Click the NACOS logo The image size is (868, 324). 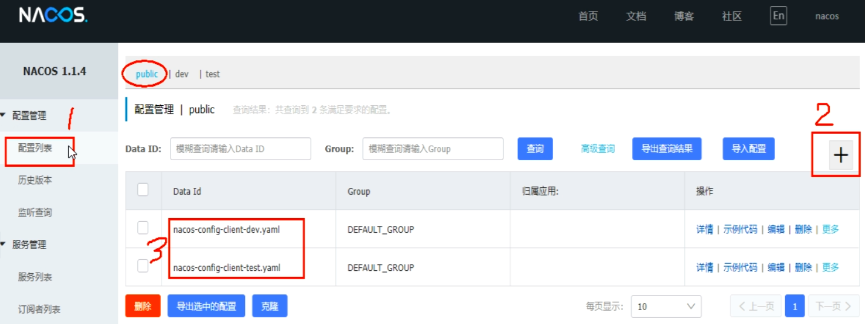coord(53,15)
